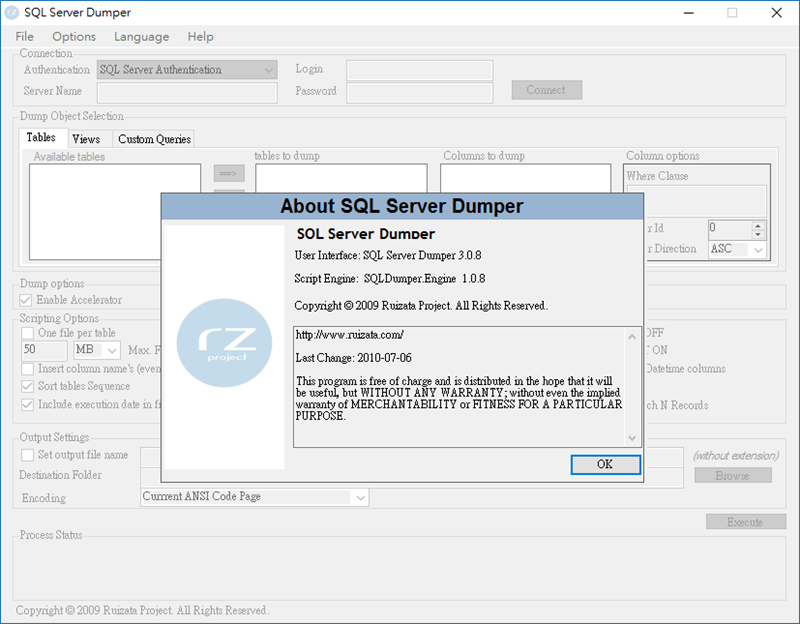Open the MB file size unit dropdown

click(97, 350)
